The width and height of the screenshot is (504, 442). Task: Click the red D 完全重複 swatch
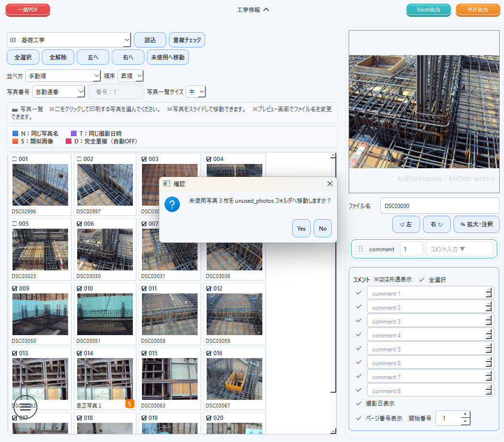[69, 141]
